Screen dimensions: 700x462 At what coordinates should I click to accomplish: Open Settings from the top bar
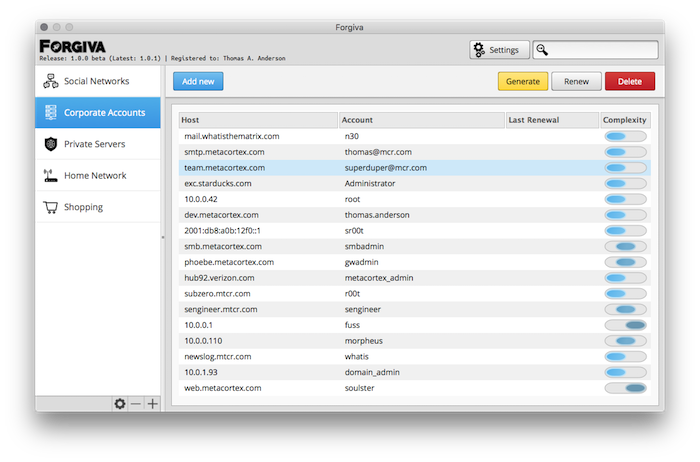(499, 50)
